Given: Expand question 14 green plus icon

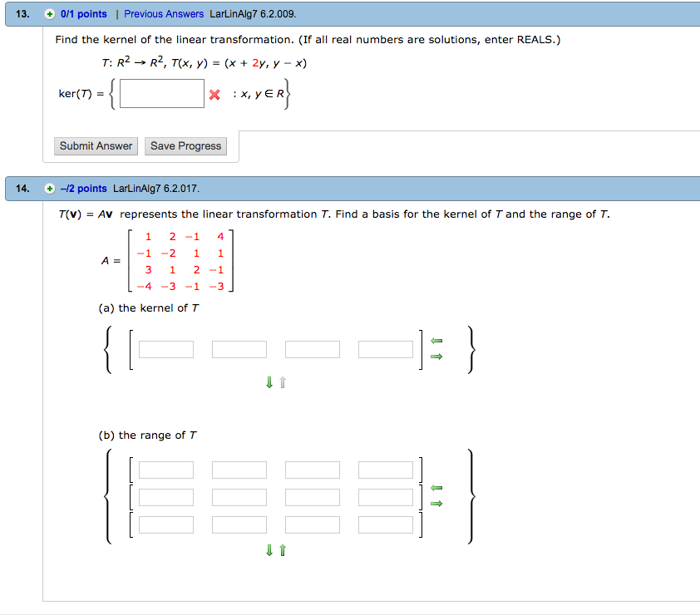Looking at the screenshot, I should click(49, 189).
